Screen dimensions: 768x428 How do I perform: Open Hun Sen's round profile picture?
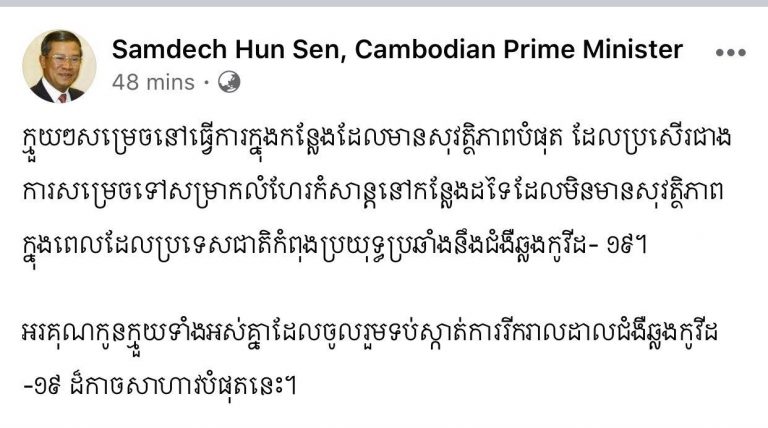click(x=59, y=66)
